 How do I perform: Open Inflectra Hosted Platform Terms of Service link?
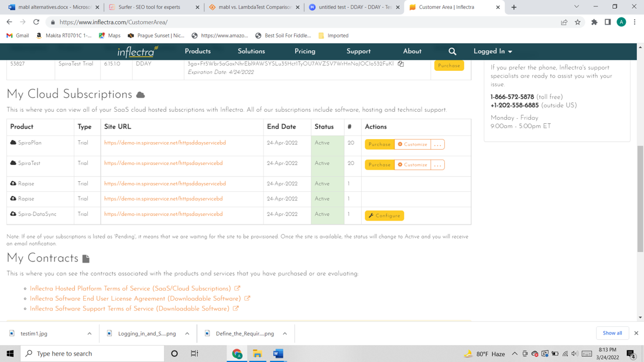point(130,288)
